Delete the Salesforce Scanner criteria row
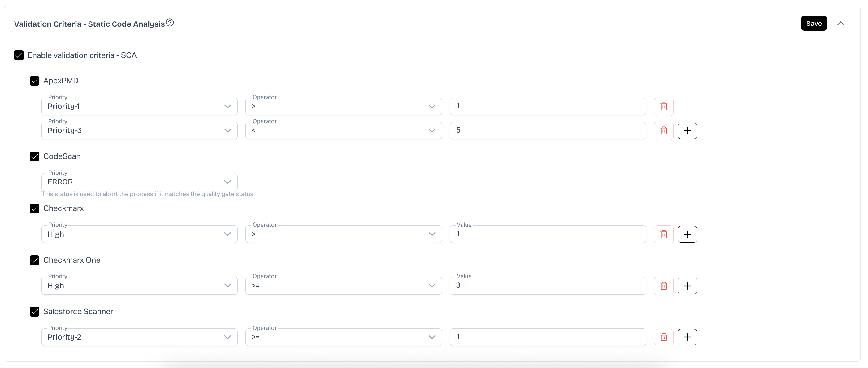Image resolution: width=868 pixels, height=368 pixels. pyautogui.click(x=663, y=337)
